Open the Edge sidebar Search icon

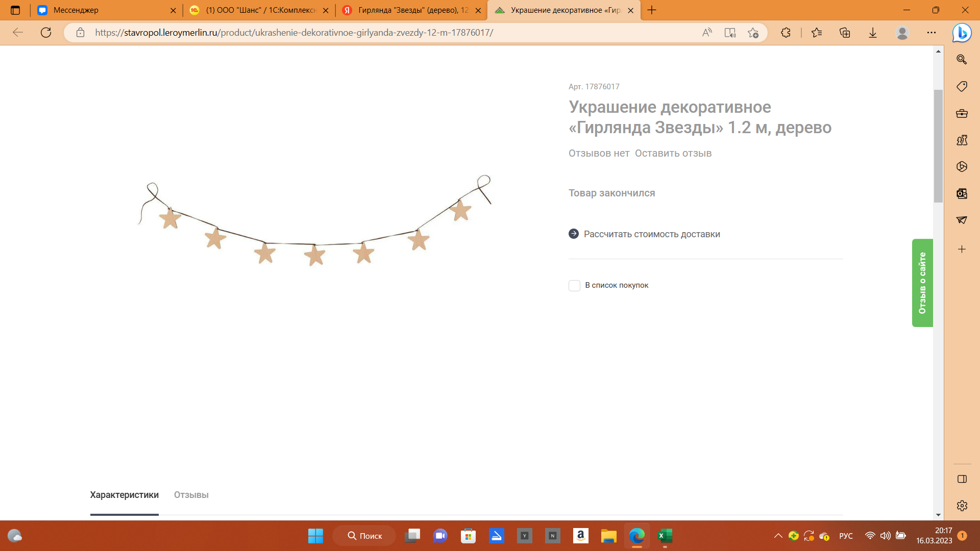(x=962, y=60)
